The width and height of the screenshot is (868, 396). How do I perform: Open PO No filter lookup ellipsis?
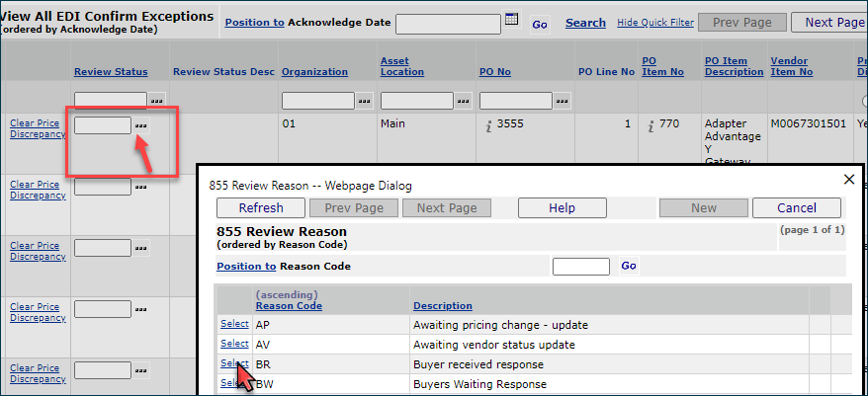click(562, 100)
